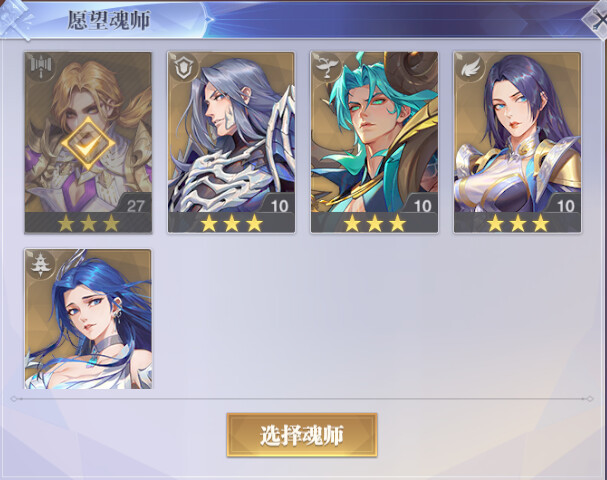Click the 选择魂师 confirm button

302,435
